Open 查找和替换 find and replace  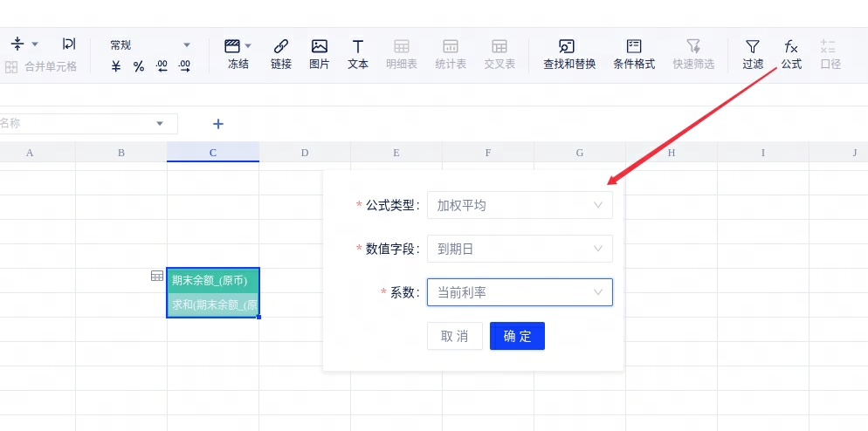(x=568, y=53)
